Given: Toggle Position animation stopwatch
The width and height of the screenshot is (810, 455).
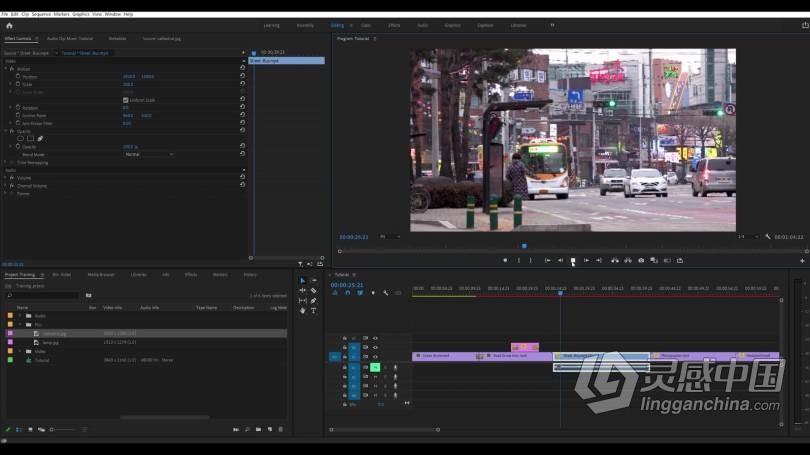Looking at the screenshot, I should click(18, 76).
